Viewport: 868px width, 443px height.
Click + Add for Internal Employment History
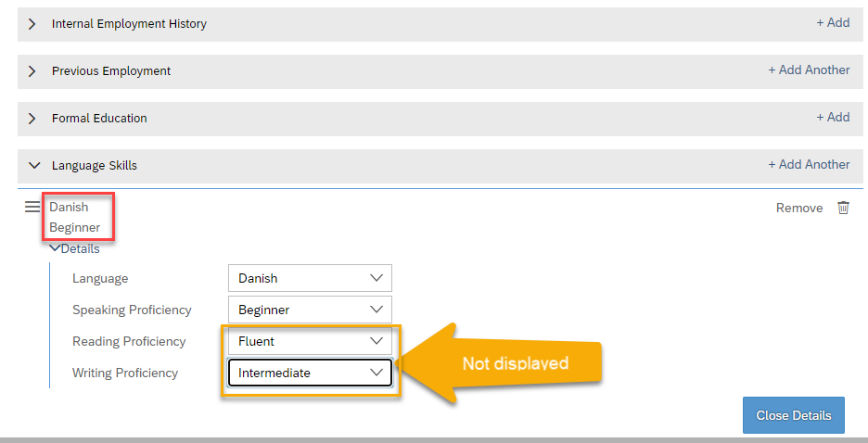tap(833, 22)
